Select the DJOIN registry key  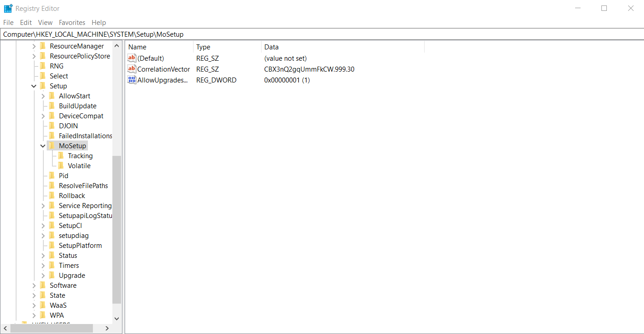(x=68, y=126)
